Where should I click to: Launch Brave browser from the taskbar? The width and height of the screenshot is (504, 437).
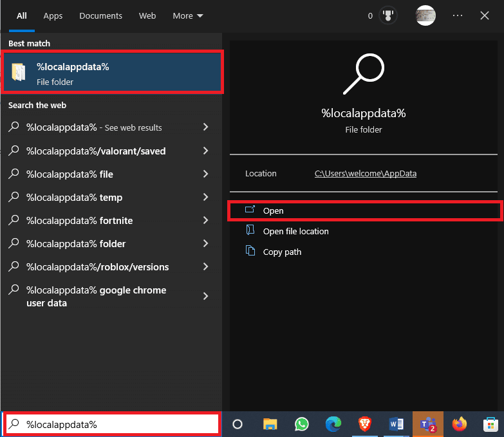tap(365, 424)
